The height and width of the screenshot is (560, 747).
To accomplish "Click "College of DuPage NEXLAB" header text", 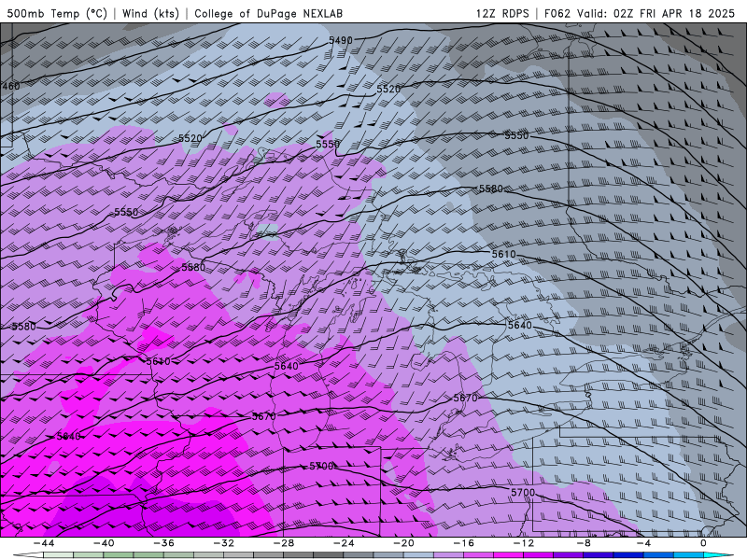I will 268,13.
